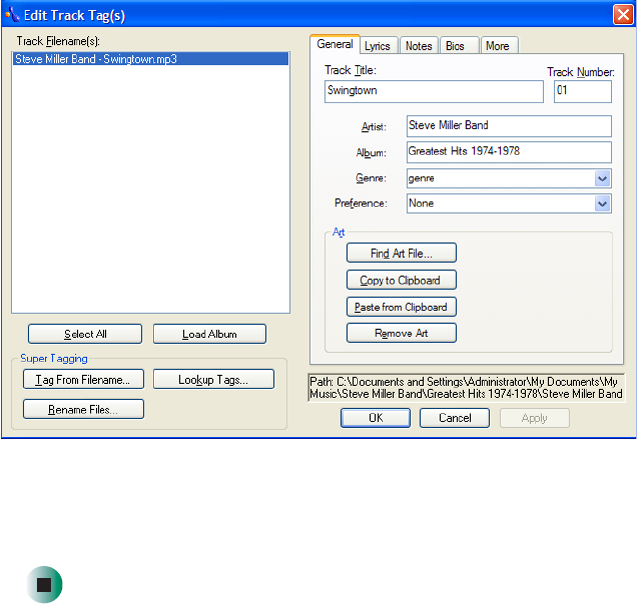Click Paste from Clipboard button

coord(401,307)
